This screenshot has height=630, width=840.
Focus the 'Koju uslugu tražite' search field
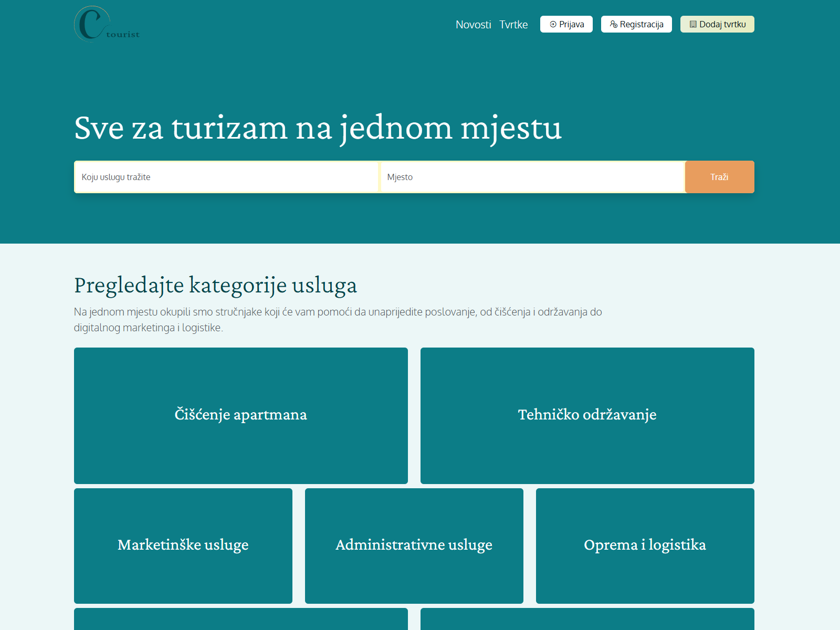(226, 177)
